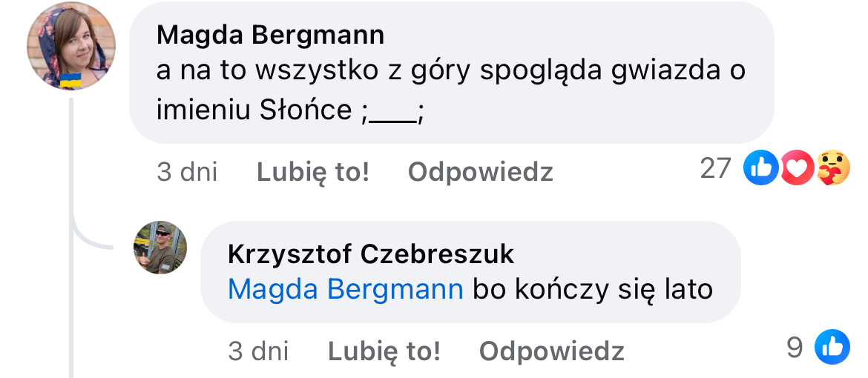This screenshot has width=868, height=378.
Task: Click Magda Bergmann's profile picture
Action: point(71,44)
